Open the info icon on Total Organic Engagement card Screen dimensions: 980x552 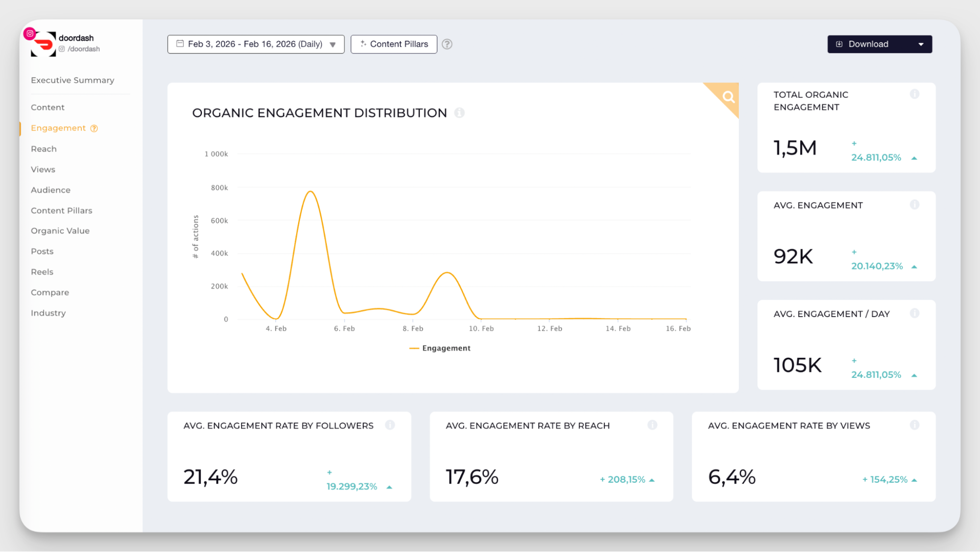click(x=915, y=94)
